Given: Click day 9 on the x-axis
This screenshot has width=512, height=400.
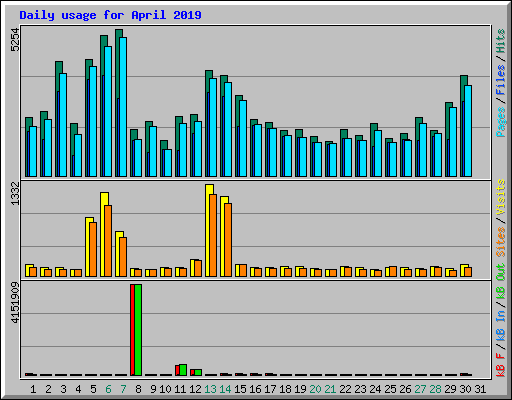Looking at the screenshot, I should [x=153, y=389].
